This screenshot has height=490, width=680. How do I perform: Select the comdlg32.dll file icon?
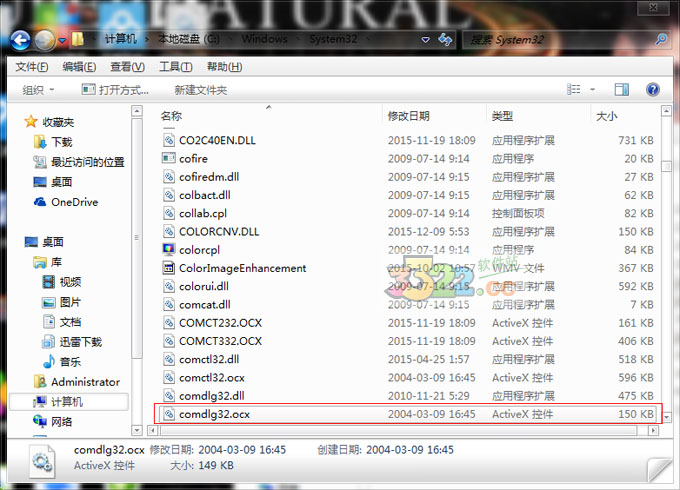tap(169, 395)
